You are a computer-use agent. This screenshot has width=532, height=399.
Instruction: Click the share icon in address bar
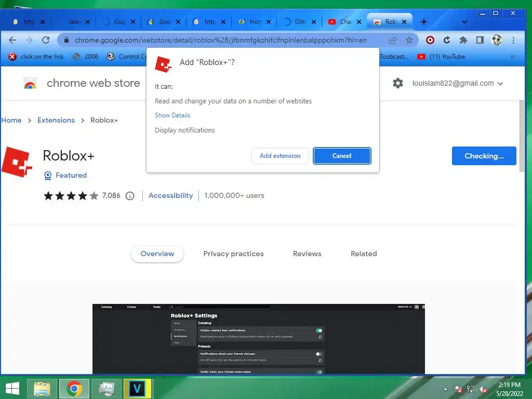pos(393,41)
